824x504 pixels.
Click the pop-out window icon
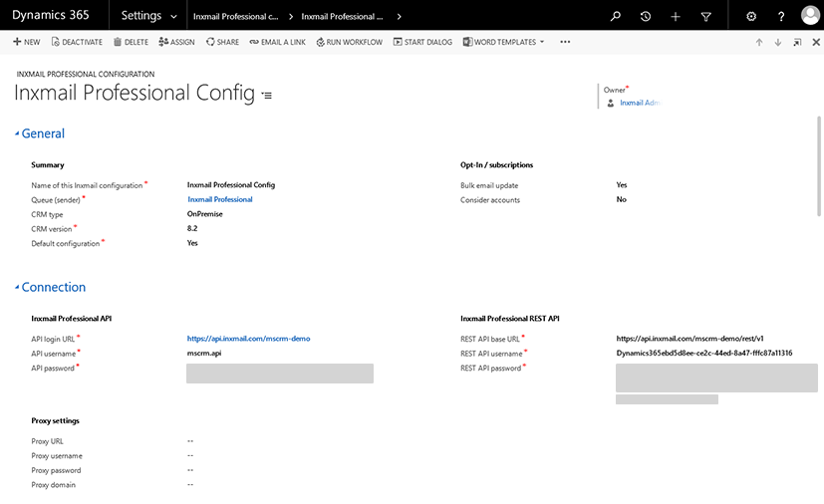797,43
